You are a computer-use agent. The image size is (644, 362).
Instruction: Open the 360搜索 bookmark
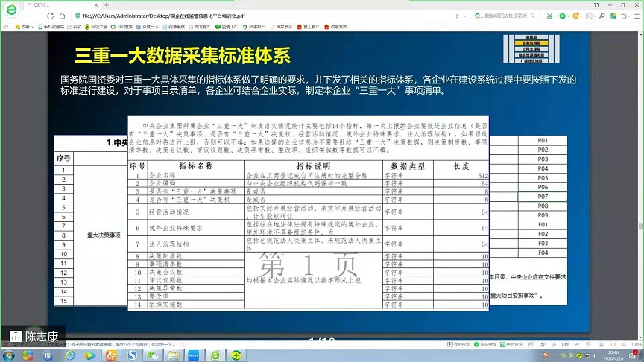coord(121,27)
